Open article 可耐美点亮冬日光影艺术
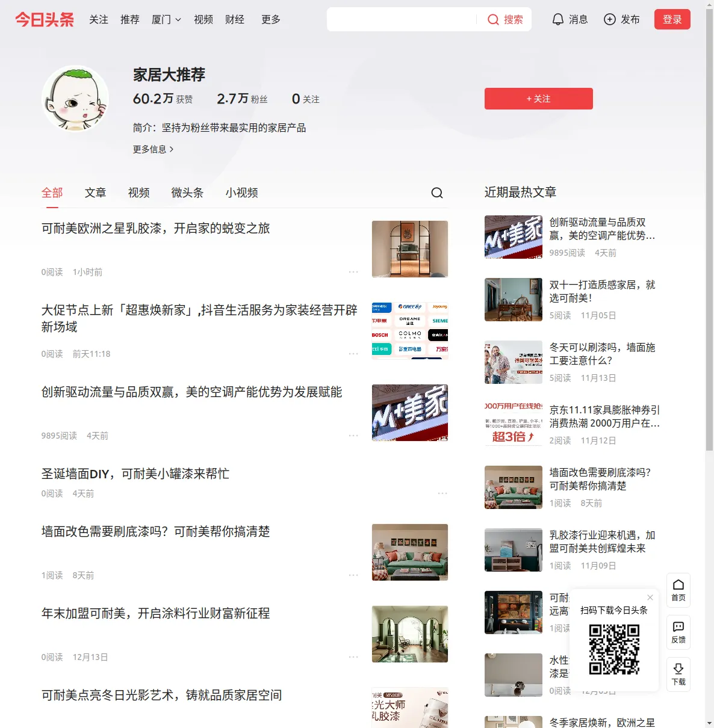The image size is (714, 728). coord(162,696)
